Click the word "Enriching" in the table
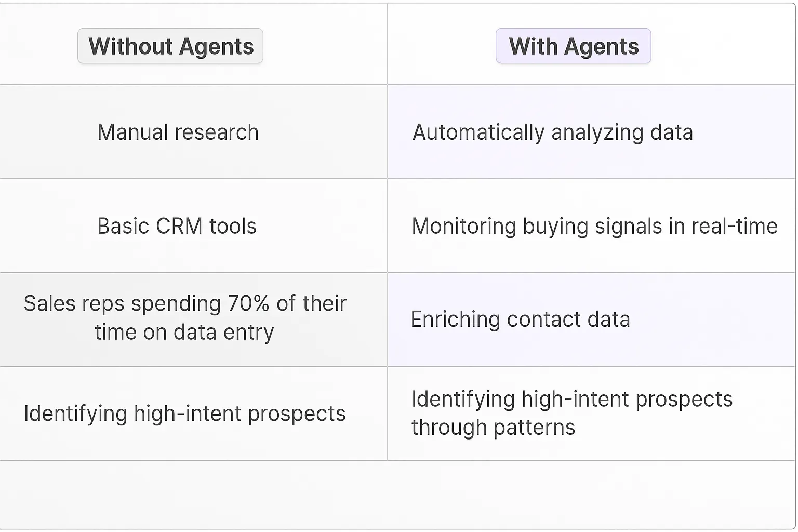This screenshot has height=532, width=798. click(455, 319)
